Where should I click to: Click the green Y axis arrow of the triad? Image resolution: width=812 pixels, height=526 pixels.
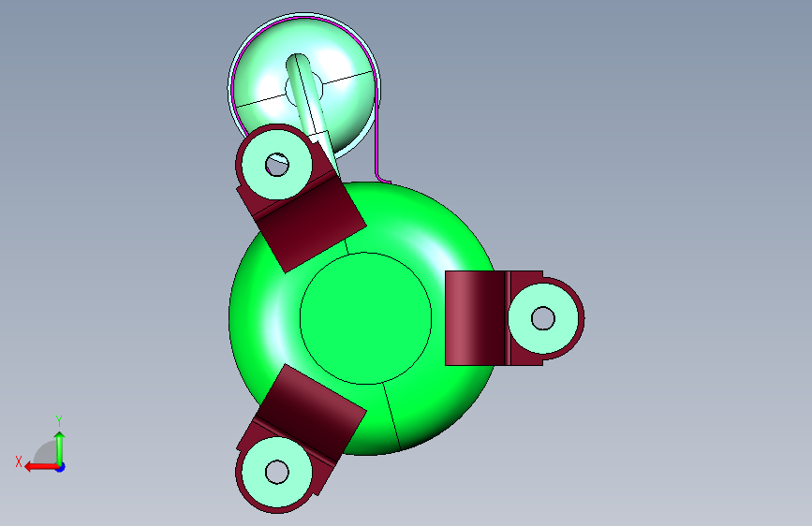point(60,447)
